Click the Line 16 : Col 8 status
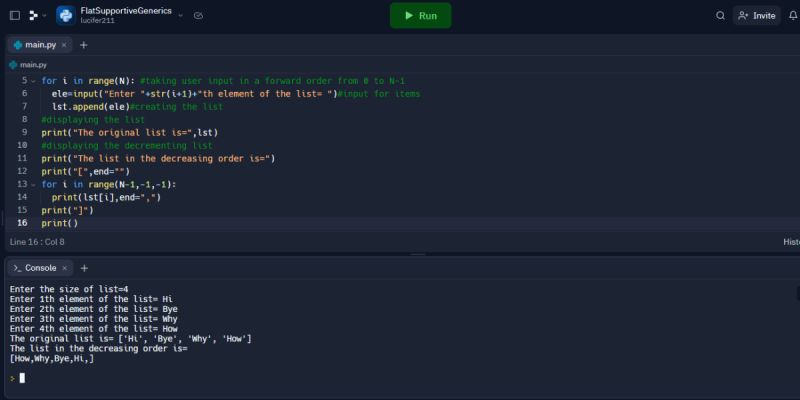 [37, 242]
